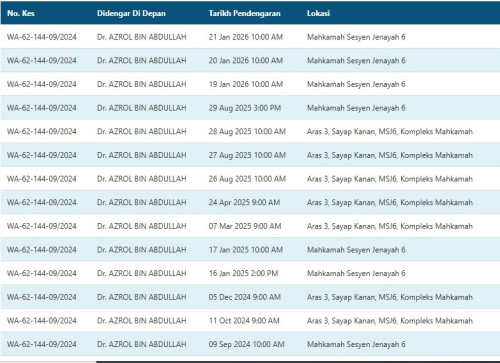Select the hearing date 16 Jan 2025 2:00 PM
The width and height of the screenshot is (500, 363).
[243, 274]
